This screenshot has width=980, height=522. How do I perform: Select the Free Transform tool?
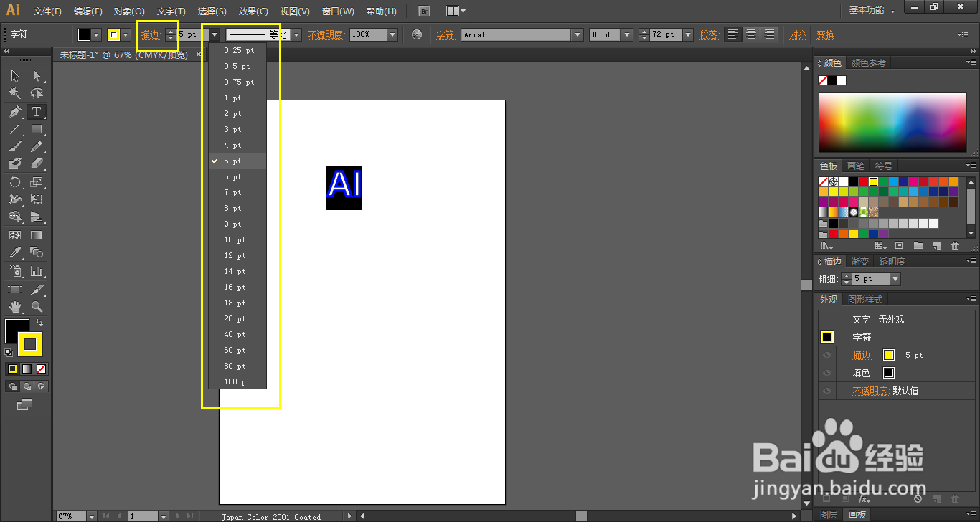[x=37, y=199]
